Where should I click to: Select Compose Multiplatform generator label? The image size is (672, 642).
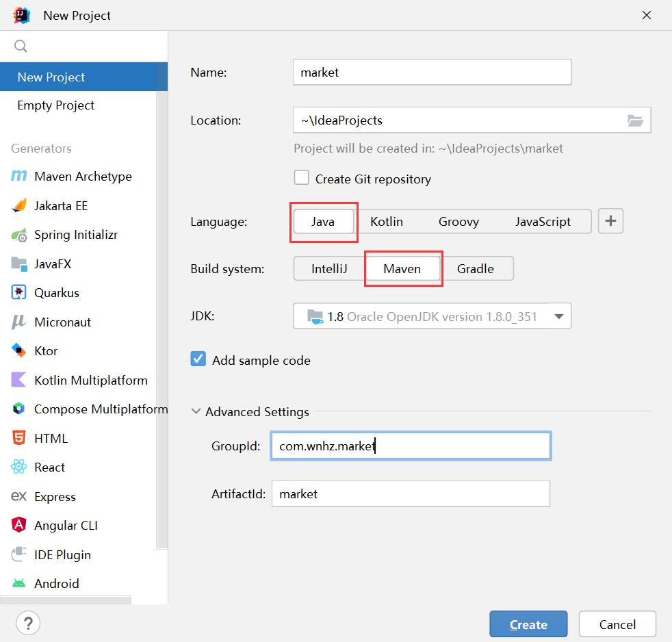[101, 409]
